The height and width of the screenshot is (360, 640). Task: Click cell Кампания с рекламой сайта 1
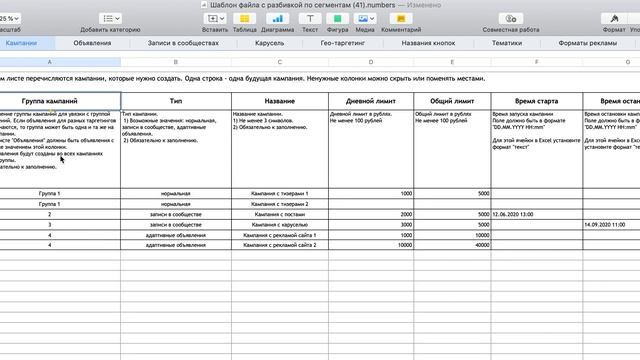pos(280,235)
